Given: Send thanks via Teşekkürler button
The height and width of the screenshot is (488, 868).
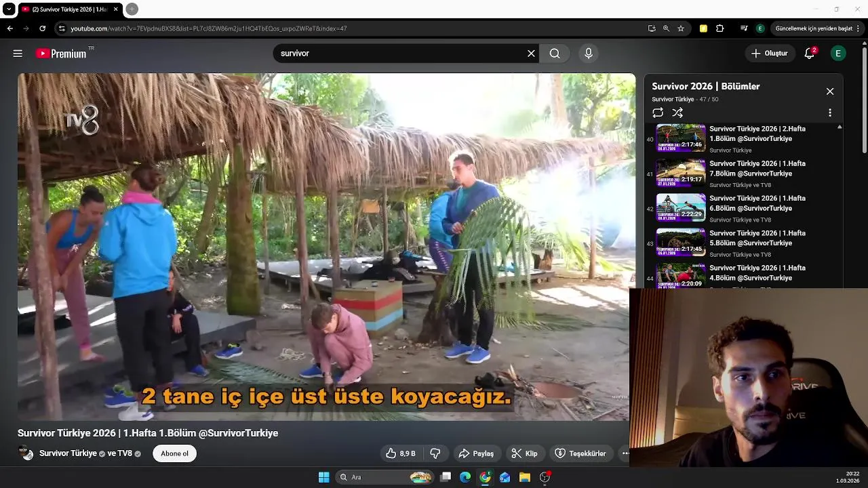Looking at the screenshot, I should 580,453.
